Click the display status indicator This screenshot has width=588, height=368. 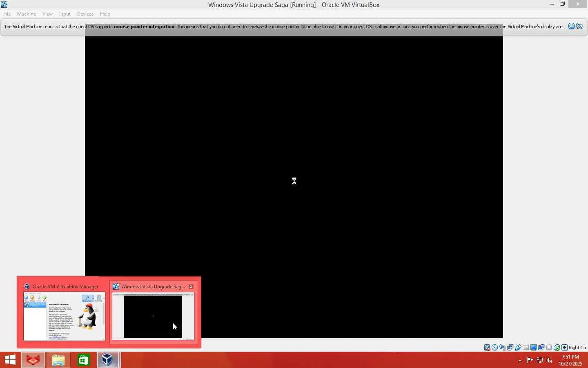tap(534, 348)
